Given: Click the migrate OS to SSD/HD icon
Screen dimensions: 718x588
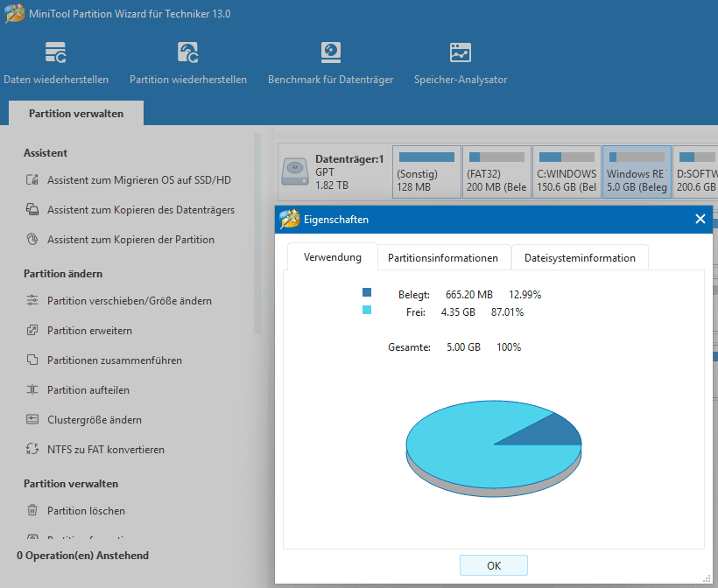Looking at the screenshot, I should click(32, 180).
